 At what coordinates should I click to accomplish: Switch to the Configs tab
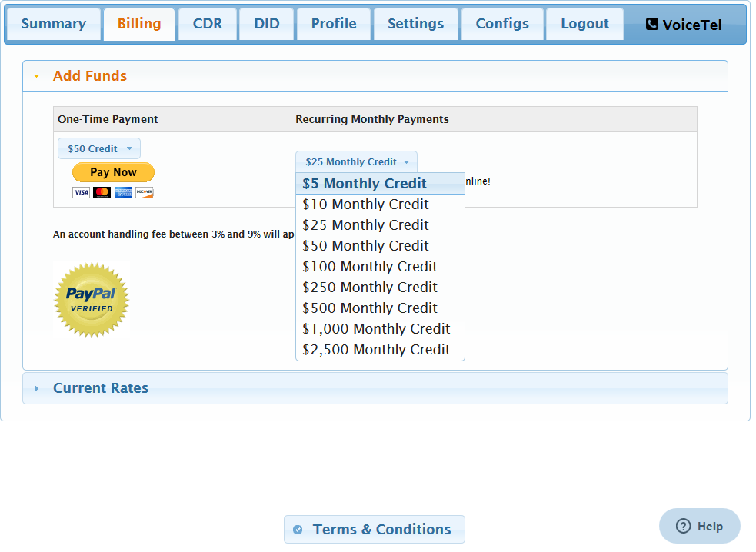pos(502,24)
